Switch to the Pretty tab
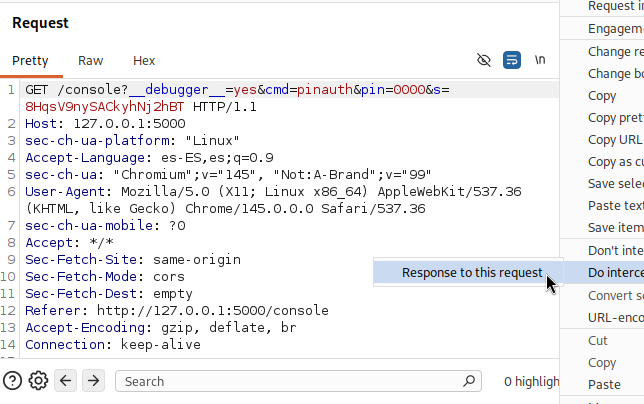Viewport: 644px width, 404px height. pyautogui.click(x=30, y=61)
